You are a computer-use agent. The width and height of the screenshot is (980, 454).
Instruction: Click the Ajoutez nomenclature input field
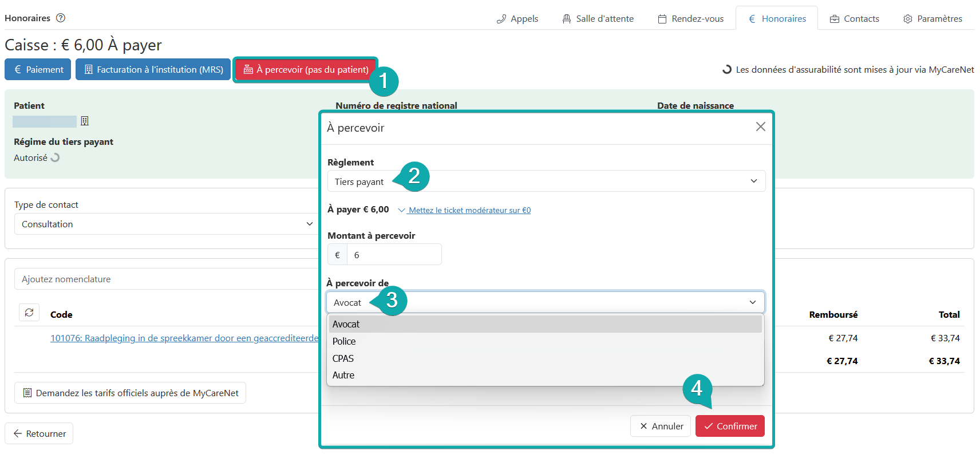[166, 279]
